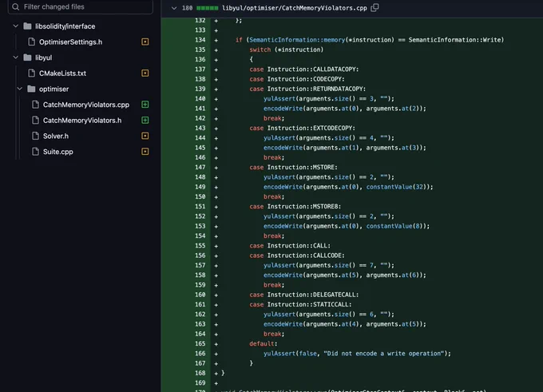Click the search magnifier icon

pos(16,6)
